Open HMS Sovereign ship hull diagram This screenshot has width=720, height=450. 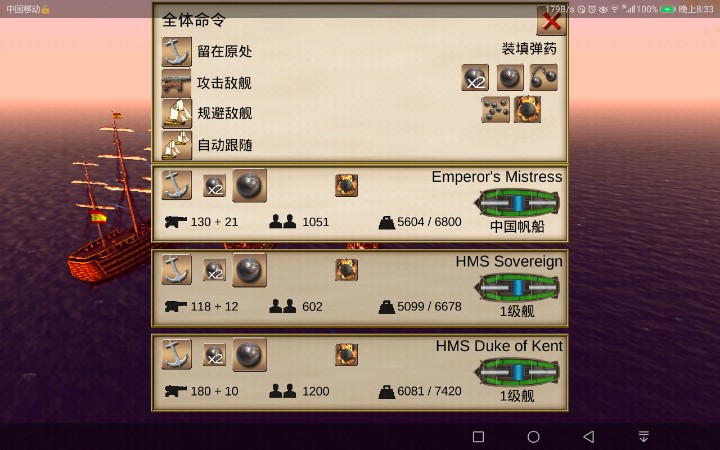coord(517,288)
